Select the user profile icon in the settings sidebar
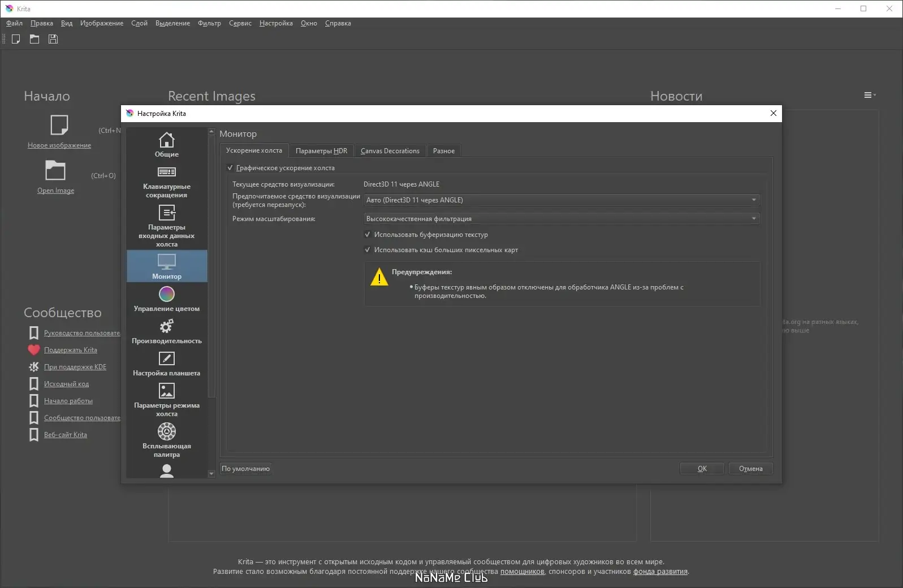 click(x=167, y=471)
